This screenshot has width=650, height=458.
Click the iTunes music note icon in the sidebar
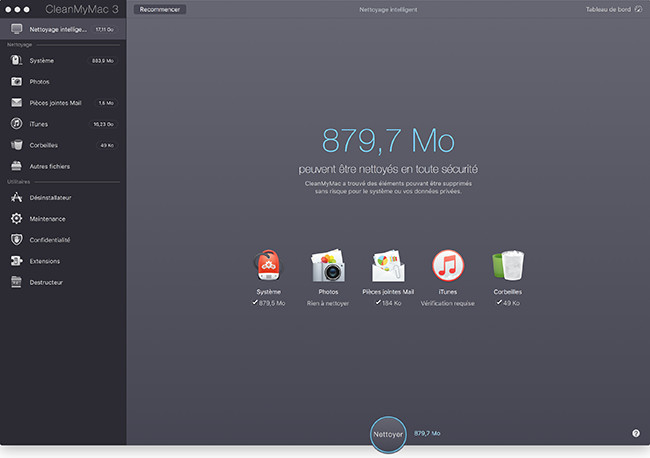pos(17,124)
